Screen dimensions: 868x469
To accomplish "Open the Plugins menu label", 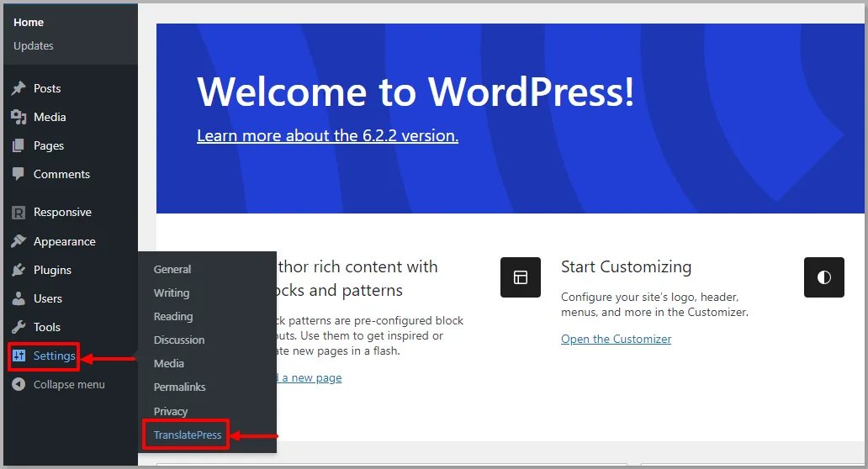I will [x=53, y=271].
